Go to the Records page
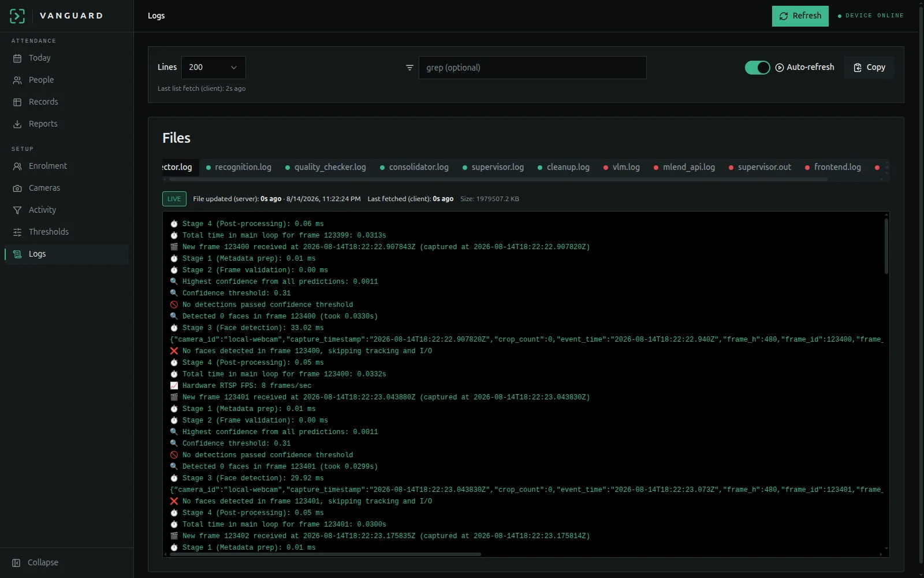 click(66, 102)
